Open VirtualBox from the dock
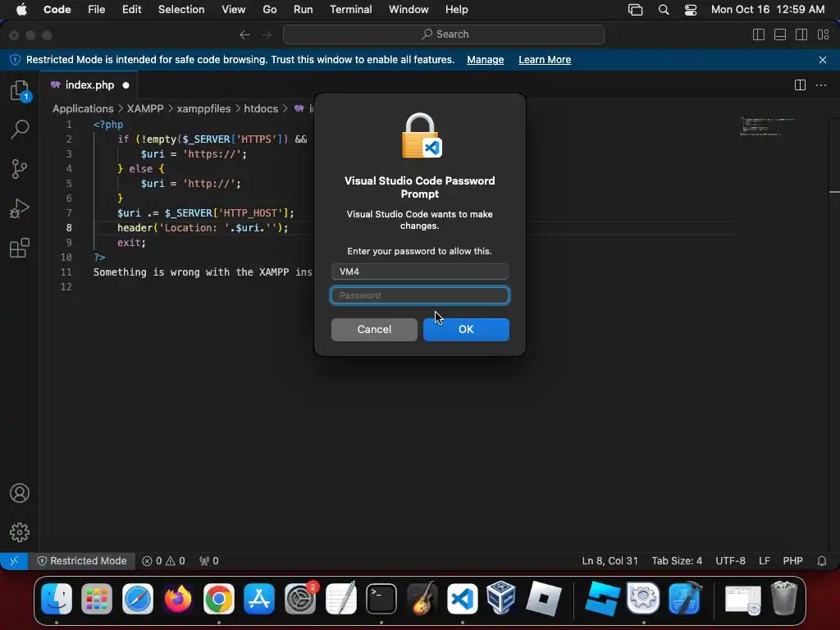Image resolution: width=840 pixels, height=630 pixels. (x=501, y=598)
